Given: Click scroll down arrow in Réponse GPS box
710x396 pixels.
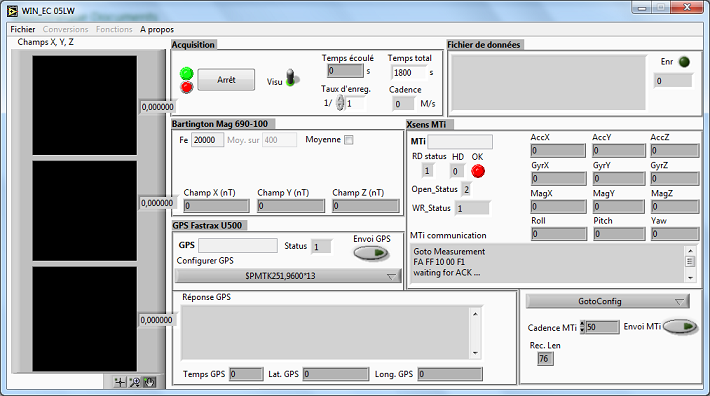Looking at the screenshot, I should (475, 353).
